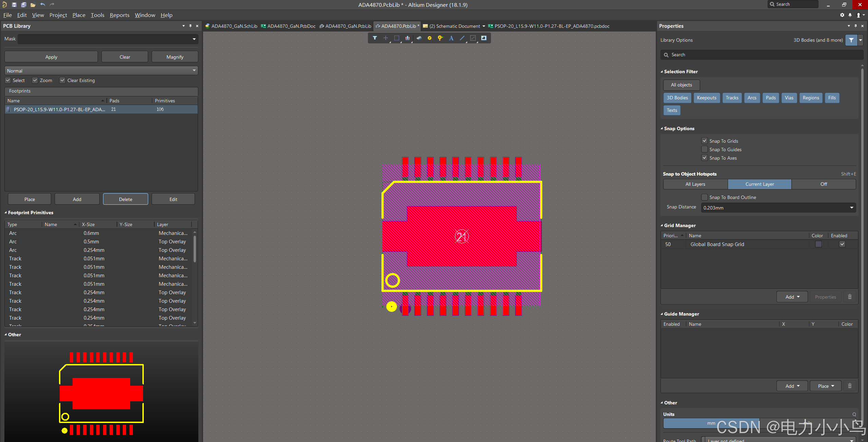Undo the last action
The height and width of the screenshot is (442, 868).
pyautogui.click(x=43, y=5)
